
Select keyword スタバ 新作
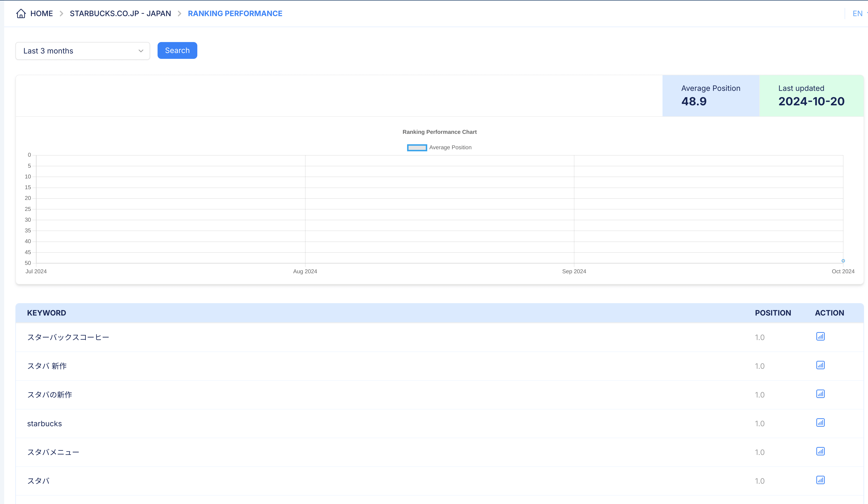tap(47, 366)
